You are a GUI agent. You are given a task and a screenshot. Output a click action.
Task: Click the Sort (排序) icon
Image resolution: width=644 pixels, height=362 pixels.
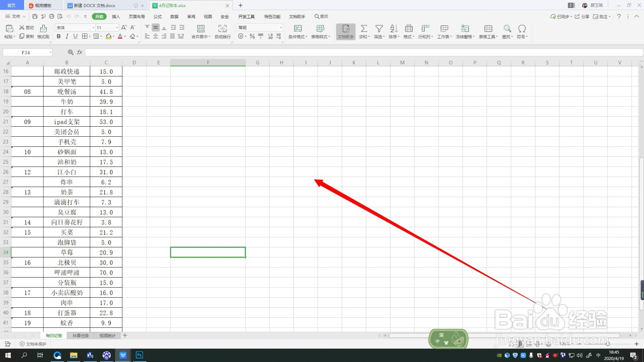pos(394,29)
